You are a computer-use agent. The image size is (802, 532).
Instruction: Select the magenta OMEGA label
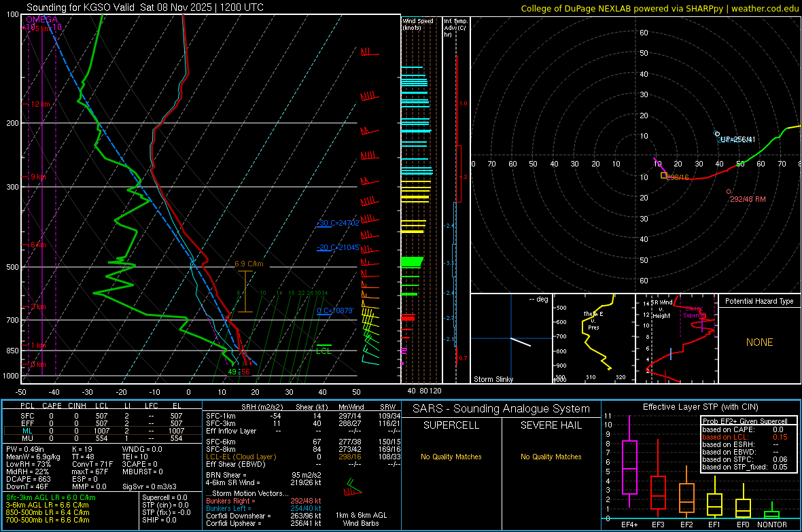click(42, 20)
